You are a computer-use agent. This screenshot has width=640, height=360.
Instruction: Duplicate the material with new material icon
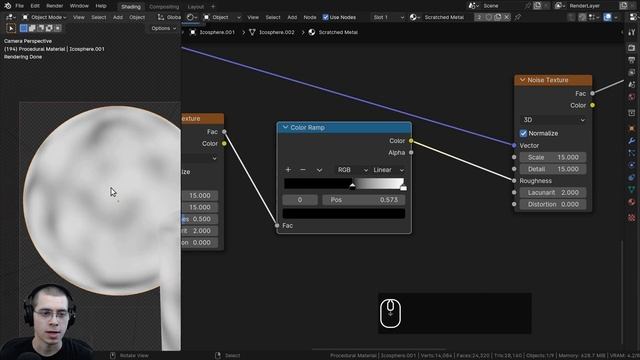[498, 17]
